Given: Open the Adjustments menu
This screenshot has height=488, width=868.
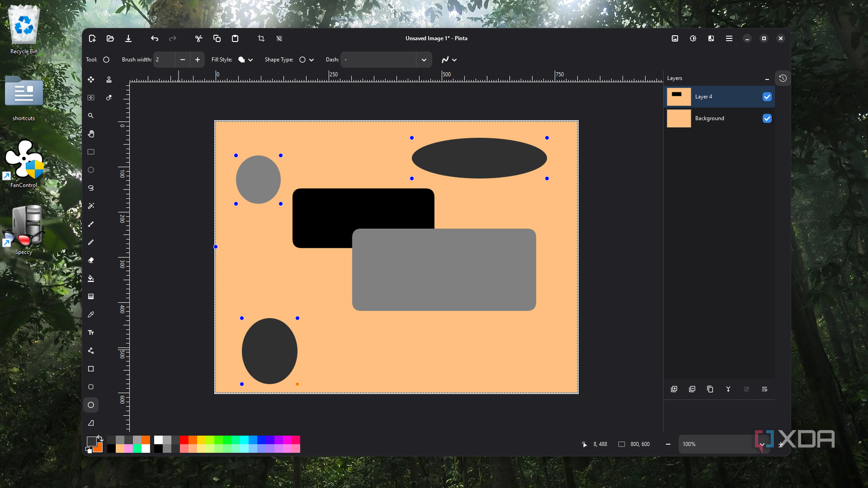Looking at the screenshot, I should coord(693,38).
